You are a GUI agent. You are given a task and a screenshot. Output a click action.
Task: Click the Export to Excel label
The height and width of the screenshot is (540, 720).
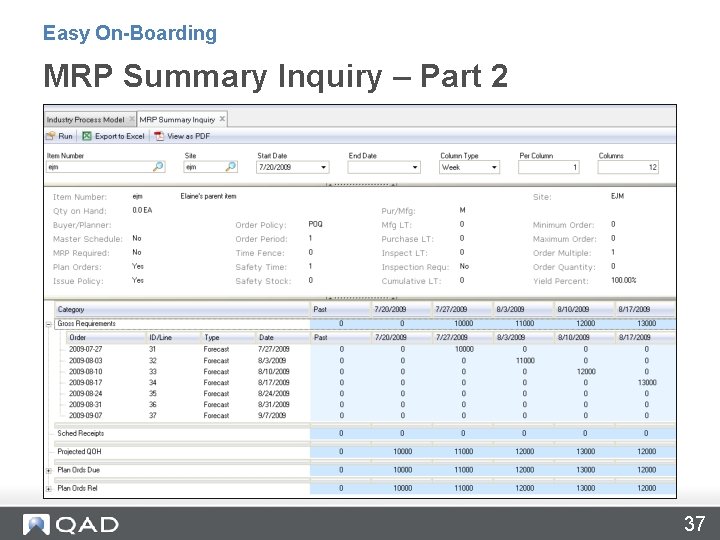(119, 136)
